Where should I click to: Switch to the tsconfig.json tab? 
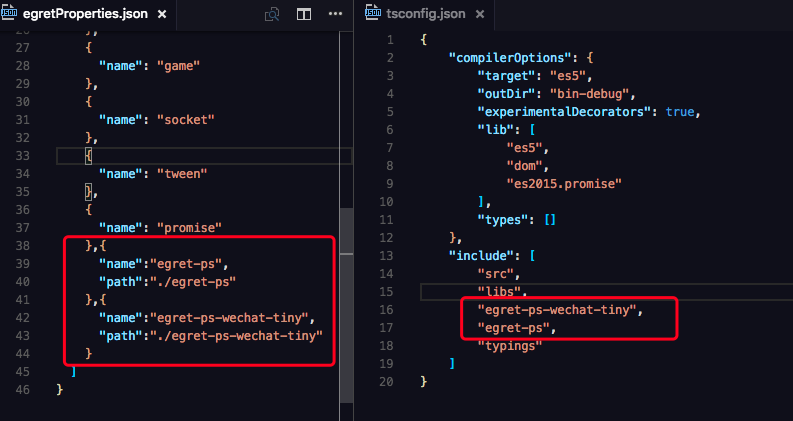pos(424,15)
